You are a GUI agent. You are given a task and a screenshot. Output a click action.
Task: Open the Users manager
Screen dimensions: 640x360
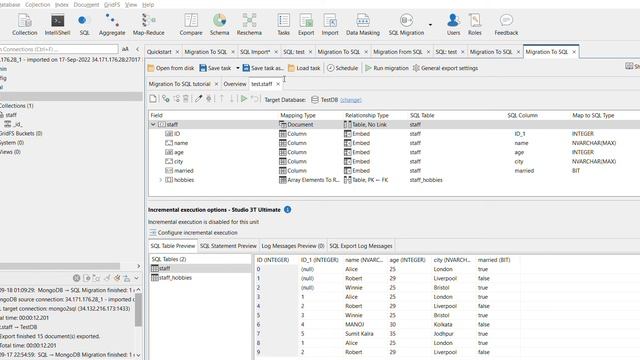tap(453, 24)
